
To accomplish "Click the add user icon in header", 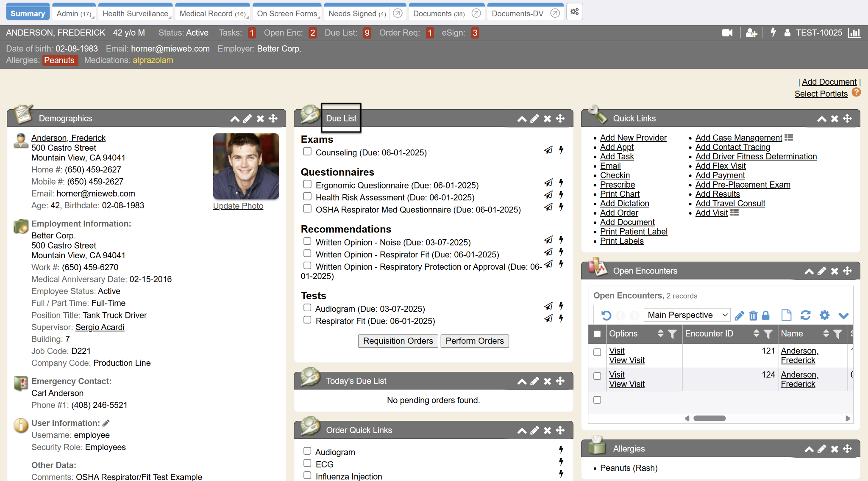I will point(751,33).
